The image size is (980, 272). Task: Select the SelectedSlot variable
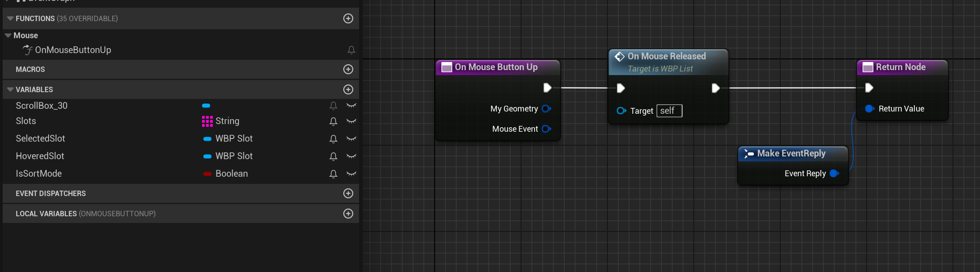40,138
